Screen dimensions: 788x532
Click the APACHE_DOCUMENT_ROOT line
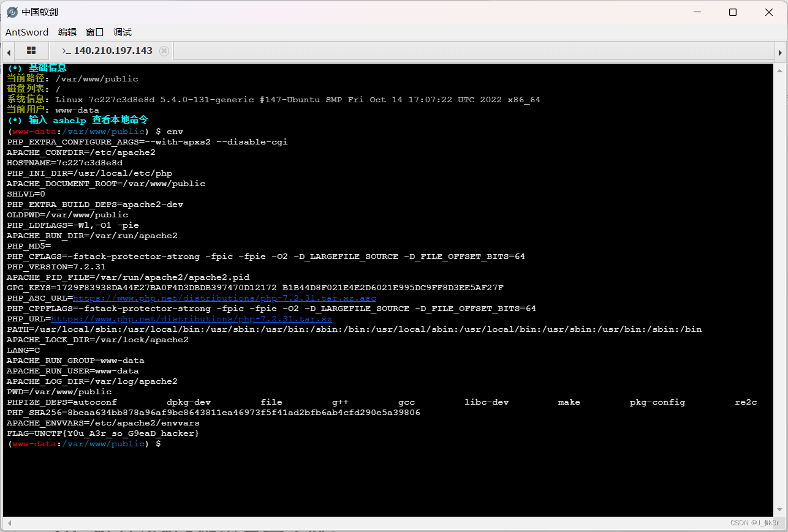106,184
